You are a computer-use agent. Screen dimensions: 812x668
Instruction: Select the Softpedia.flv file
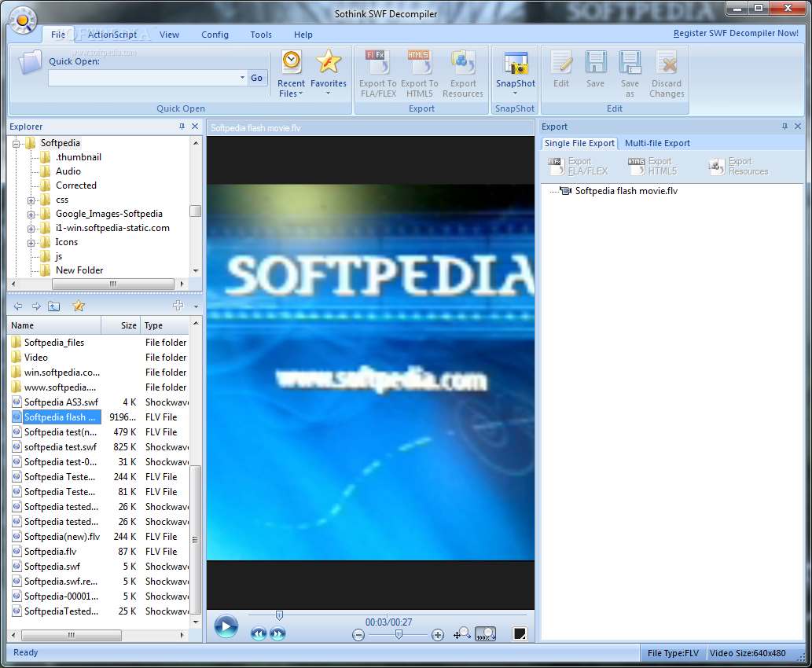50,552
